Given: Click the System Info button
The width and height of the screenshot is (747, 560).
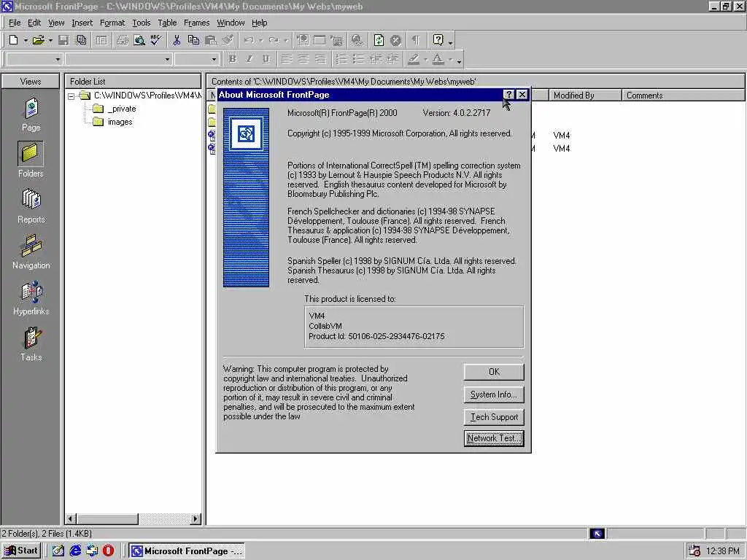Looking at the screenshot, I should coord(494,394).
